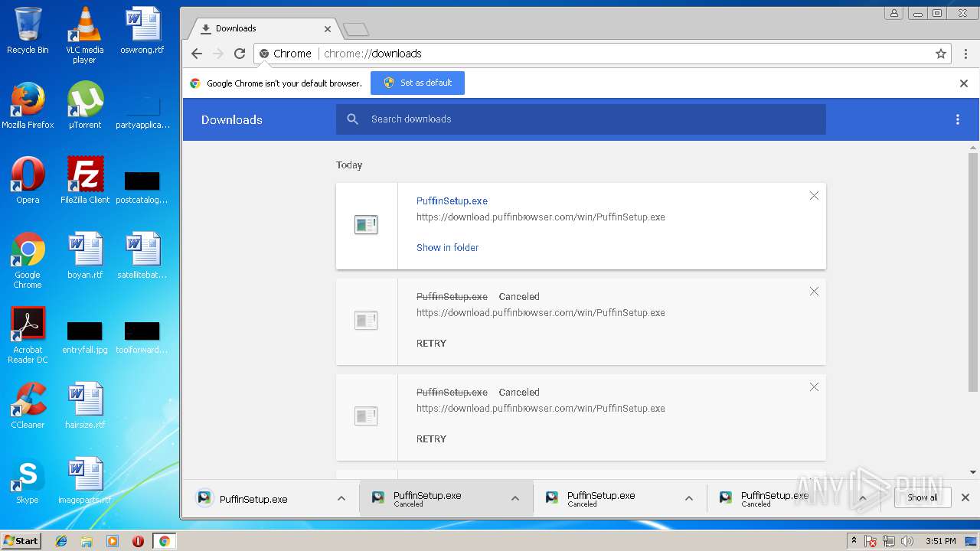Expand options for first PuffinSetup.exe shelf item
Screen dimensions: 980x551
coord(341,498)
